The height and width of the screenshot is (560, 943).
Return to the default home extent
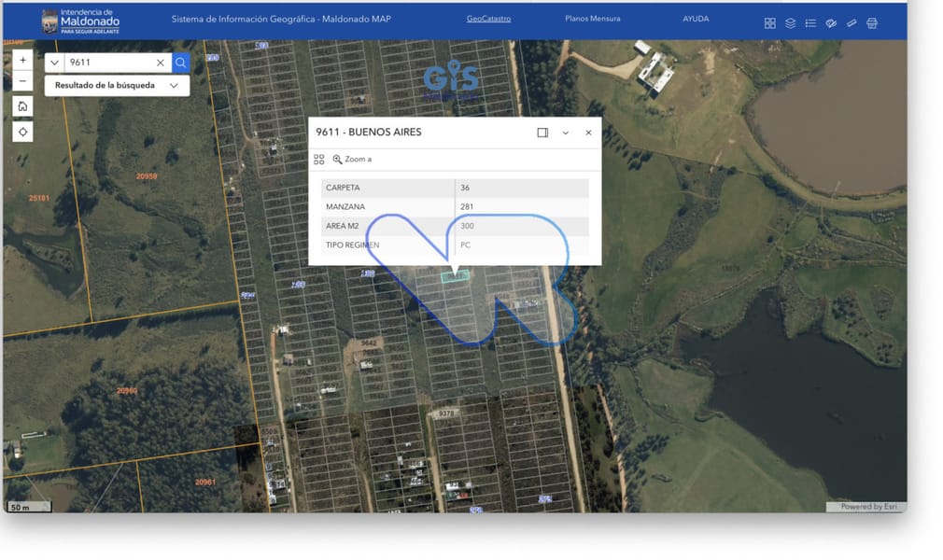(x=22, y=106)
